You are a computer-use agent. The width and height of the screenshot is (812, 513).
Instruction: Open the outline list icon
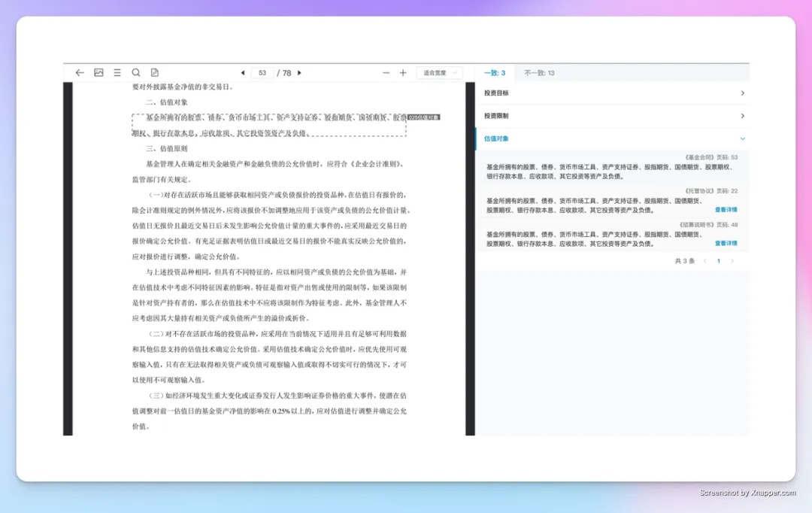(117, 73)
